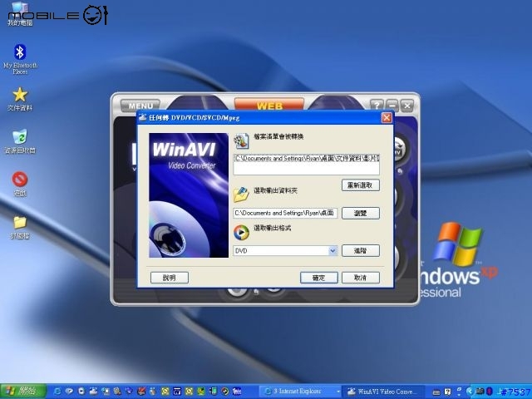This screenshot has height=399, width=532.
Task: Minimize the WinAVI main window
Action: click(x=392, y=106)
